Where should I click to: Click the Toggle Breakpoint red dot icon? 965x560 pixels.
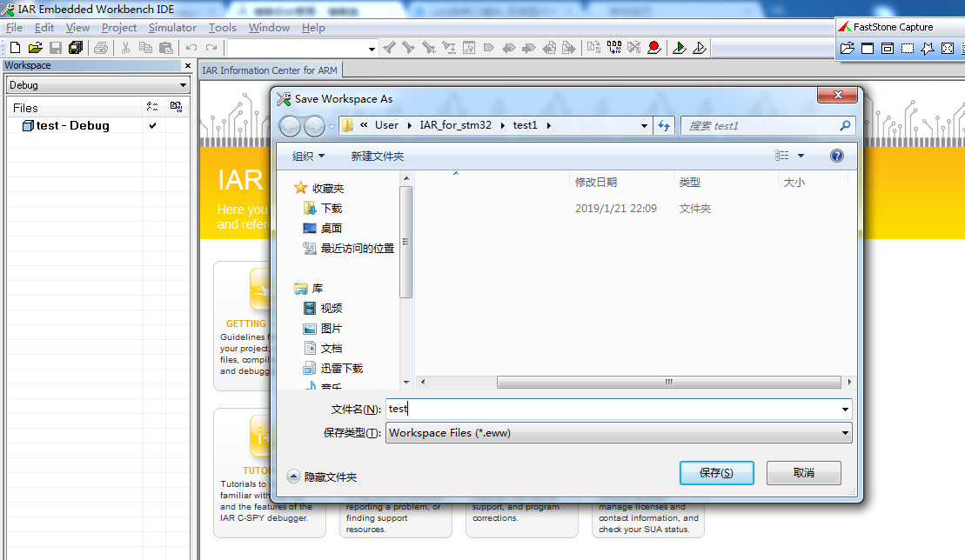[653, 48]
